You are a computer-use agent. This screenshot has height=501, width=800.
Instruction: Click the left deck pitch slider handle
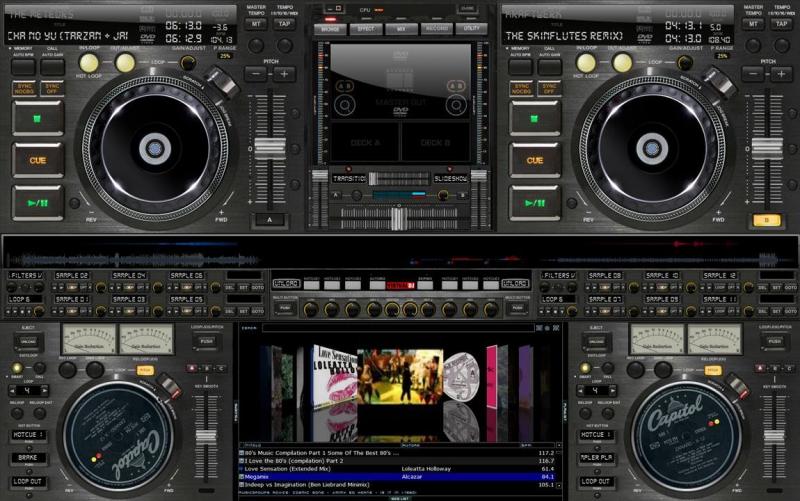(x=269, y=150)
